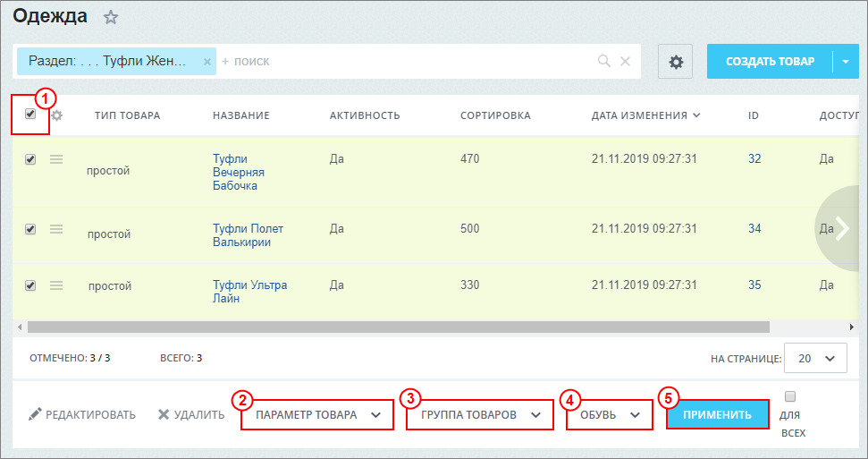
Task: Uncheck the Туфли Полет Валькирии row checkbox
Action: [x=30, y=229]
